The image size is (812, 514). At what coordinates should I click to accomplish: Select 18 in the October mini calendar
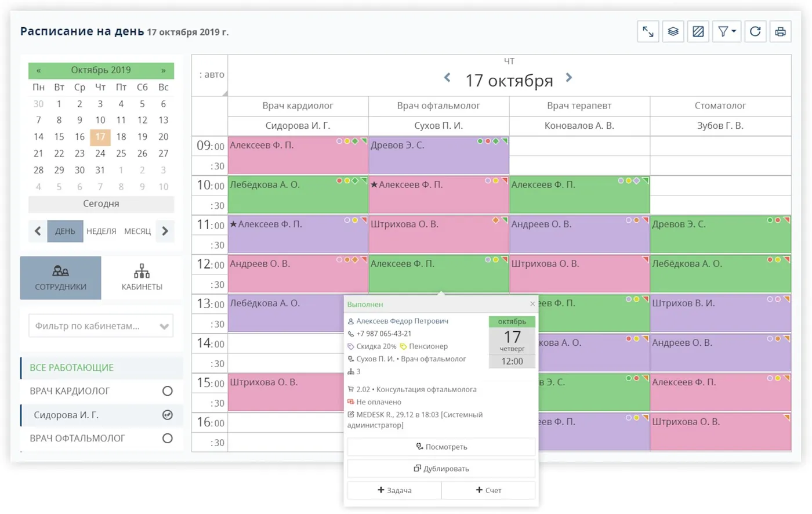click(x=121, y=137)
